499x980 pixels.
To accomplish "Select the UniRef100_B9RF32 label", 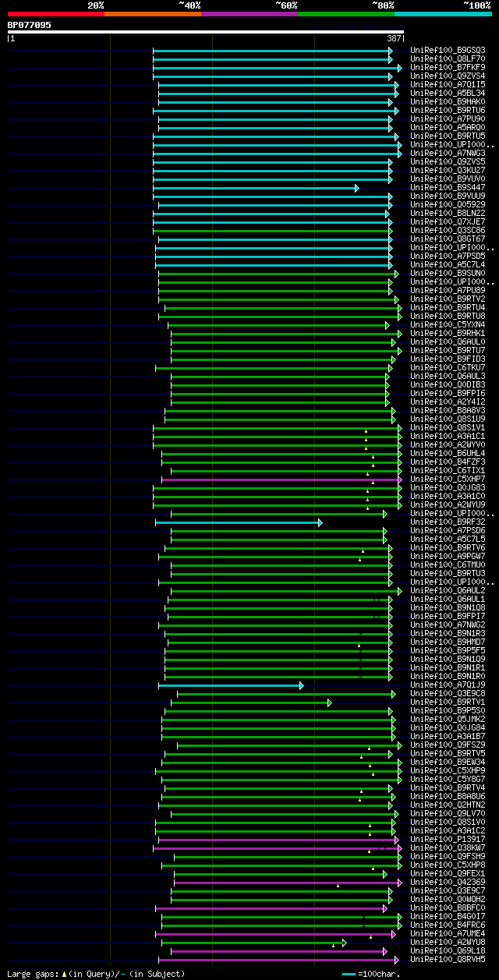I will point(448,522).
